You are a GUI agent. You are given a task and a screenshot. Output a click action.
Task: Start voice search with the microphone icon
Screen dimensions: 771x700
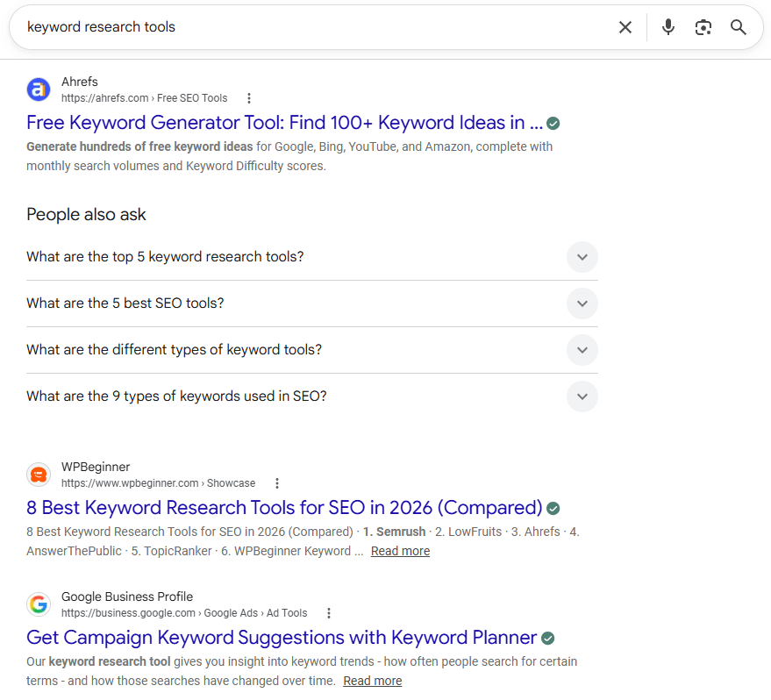point(667,27)
